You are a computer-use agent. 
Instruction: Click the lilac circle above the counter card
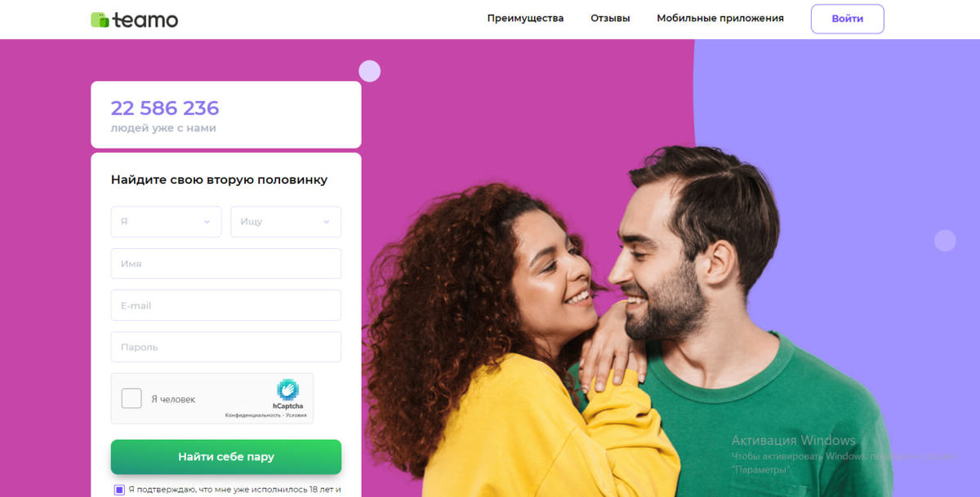[x=370, y=71]
